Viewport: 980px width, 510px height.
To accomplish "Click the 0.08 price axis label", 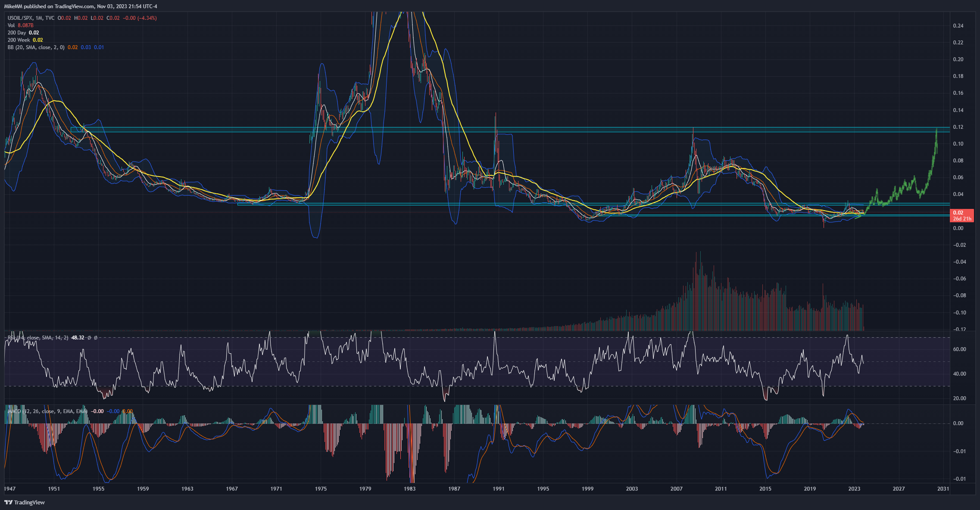I will 958,161.
